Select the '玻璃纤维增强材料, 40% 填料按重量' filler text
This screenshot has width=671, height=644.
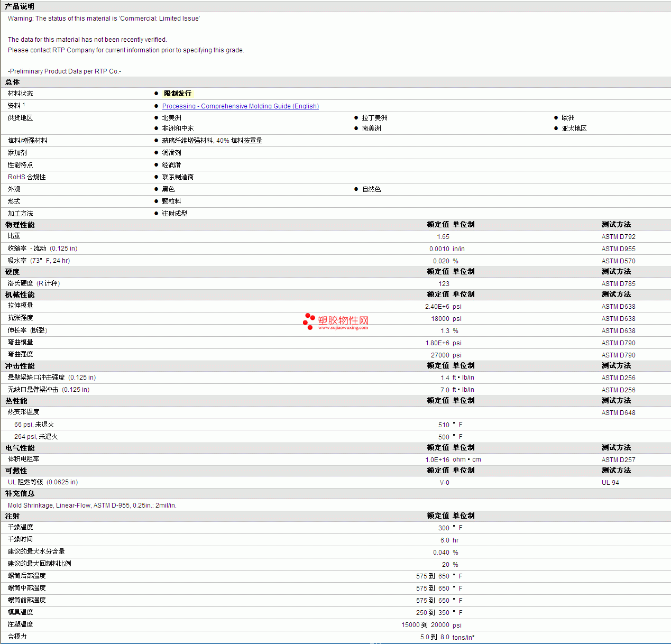pos(212,141)
